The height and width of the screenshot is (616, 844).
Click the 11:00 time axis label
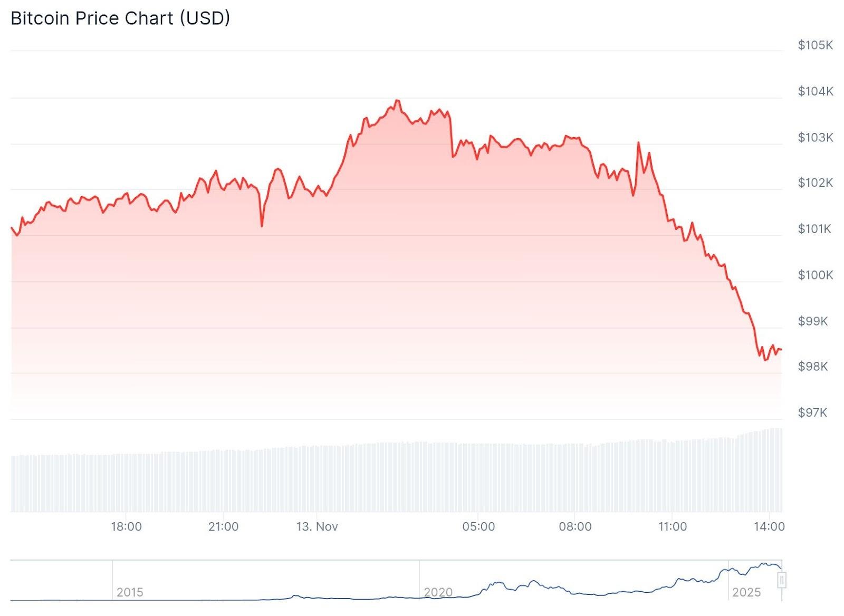(673, 526)
